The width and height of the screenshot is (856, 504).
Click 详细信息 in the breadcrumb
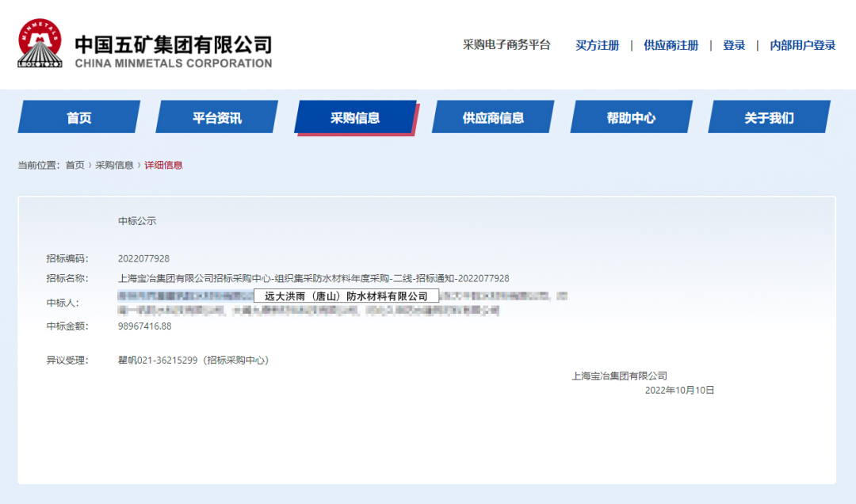pyautogui.click(x=163, y=165)
